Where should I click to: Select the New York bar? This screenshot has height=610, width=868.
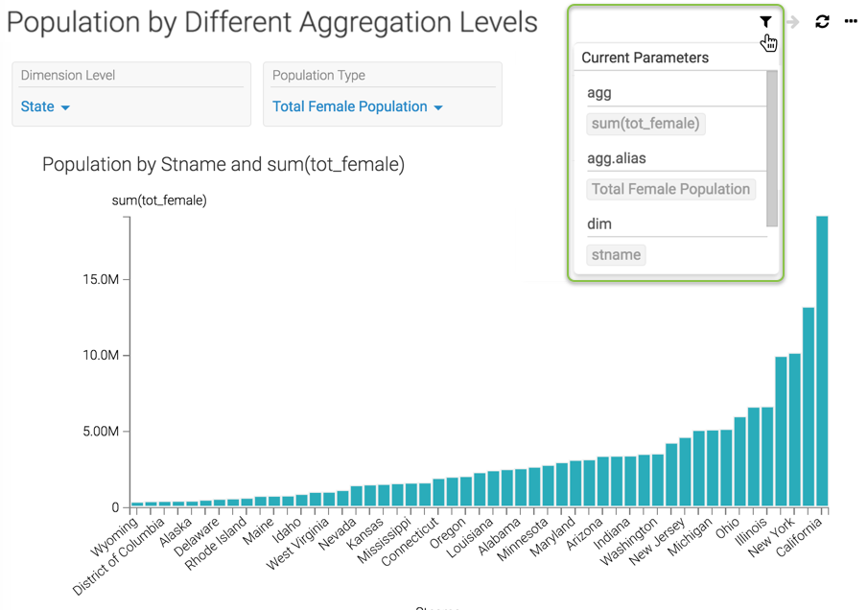tap(795, 430)
